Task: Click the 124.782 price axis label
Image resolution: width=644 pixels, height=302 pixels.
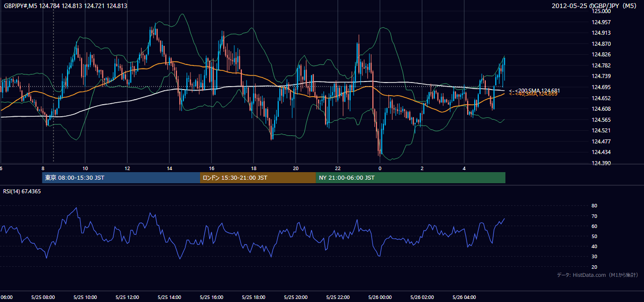Action: (601, 65)
